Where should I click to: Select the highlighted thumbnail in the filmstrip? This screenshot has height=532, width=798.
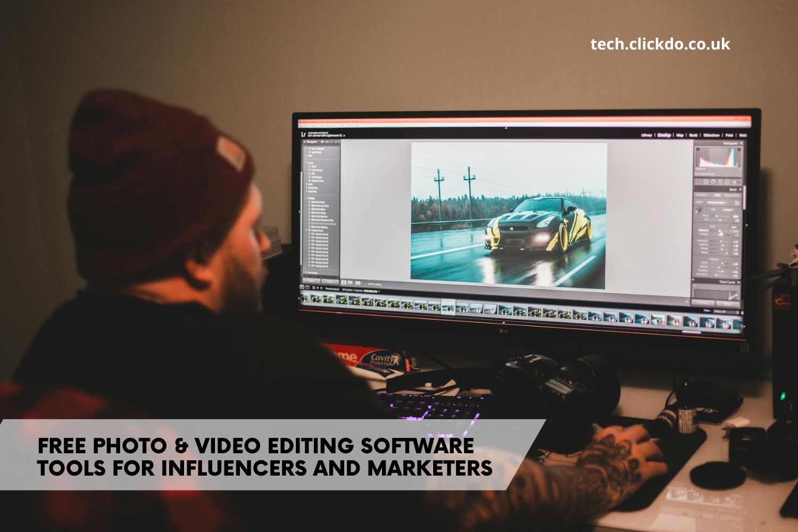448,307
